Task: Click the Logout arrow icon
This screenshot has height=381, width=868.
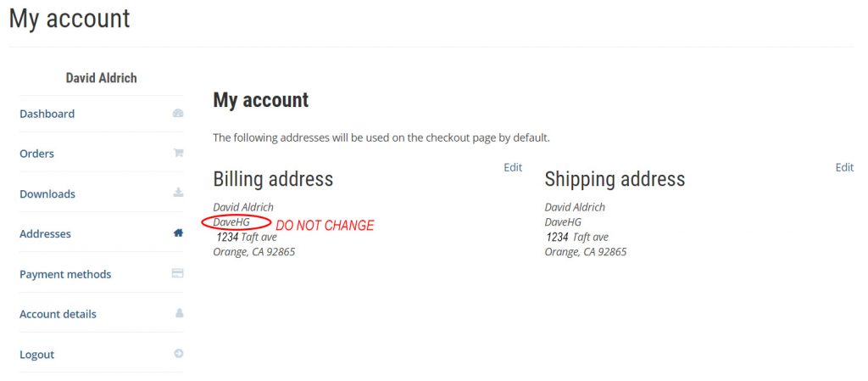Action: click(178, 354)
